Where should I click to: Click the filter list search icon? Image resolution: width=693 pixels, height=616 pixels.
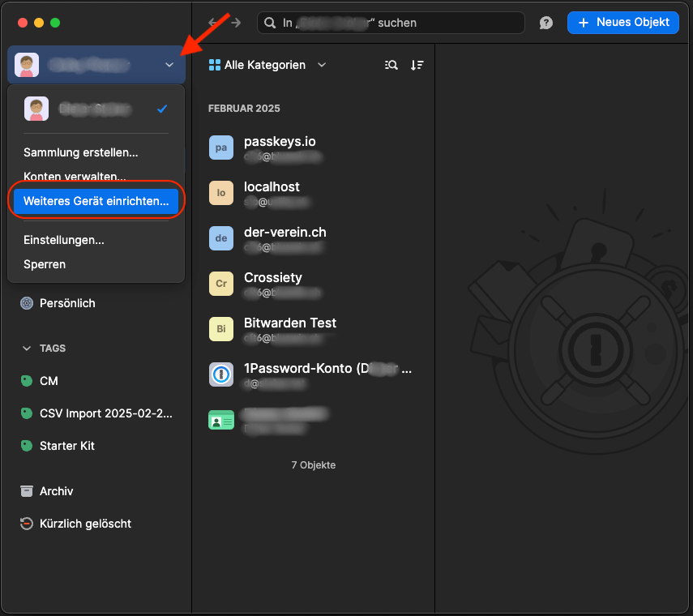pos(391,65)
